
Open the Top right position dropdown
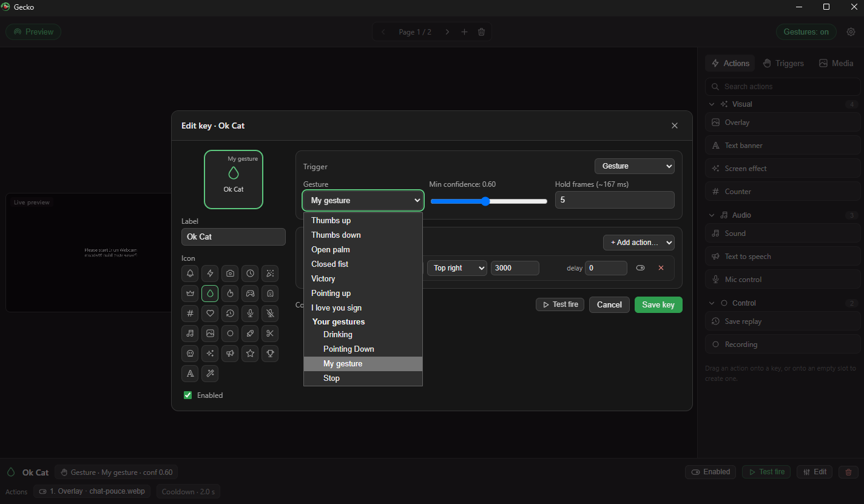[x=457, y=268]
